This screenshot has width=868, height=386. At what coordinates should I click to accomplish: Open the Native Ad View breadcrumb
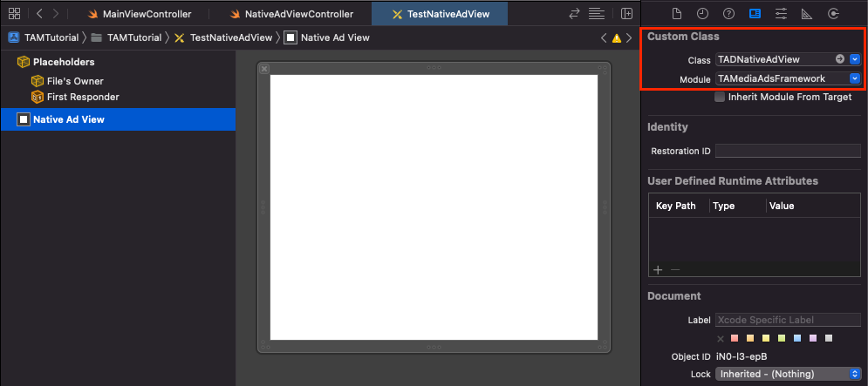click(327, 37)
